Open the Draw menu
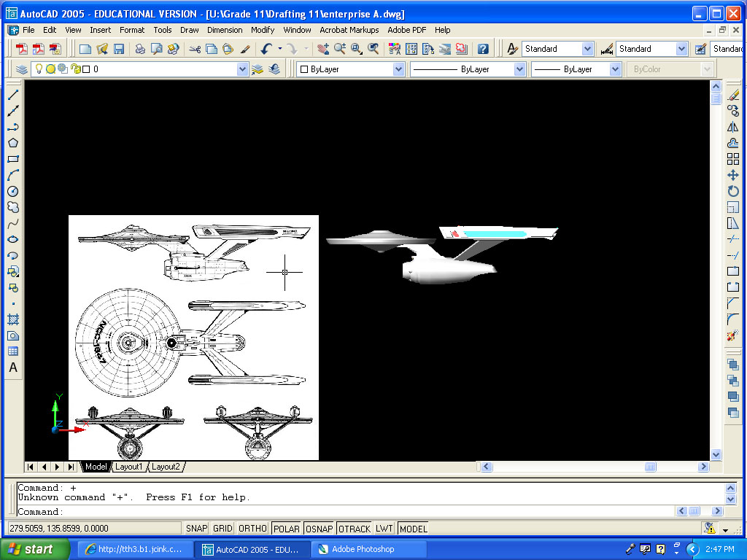The width and height of the screenshot is (747, 560). (x=189, y=30)
